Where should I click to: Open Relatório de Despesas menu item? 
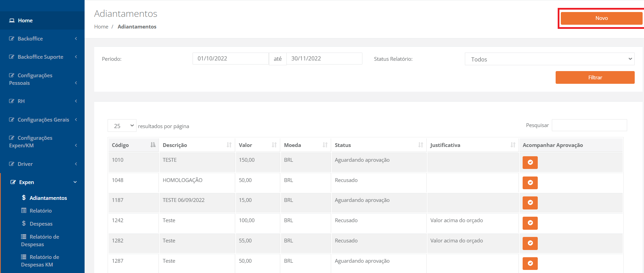coord(40,240)
